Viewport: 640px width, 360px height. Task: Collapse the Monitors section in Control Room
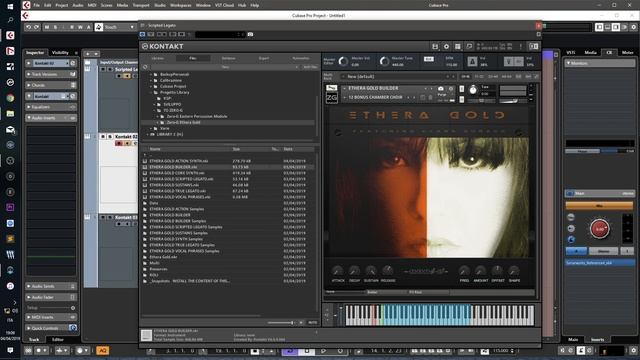point(569,63)
